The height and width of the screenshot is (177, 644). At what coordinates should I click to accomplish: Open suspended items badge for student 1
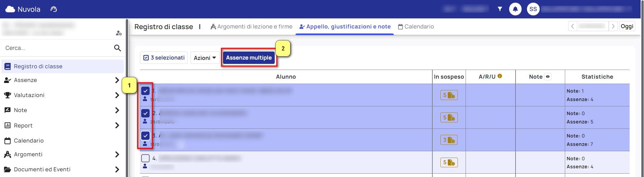(449, 95)
